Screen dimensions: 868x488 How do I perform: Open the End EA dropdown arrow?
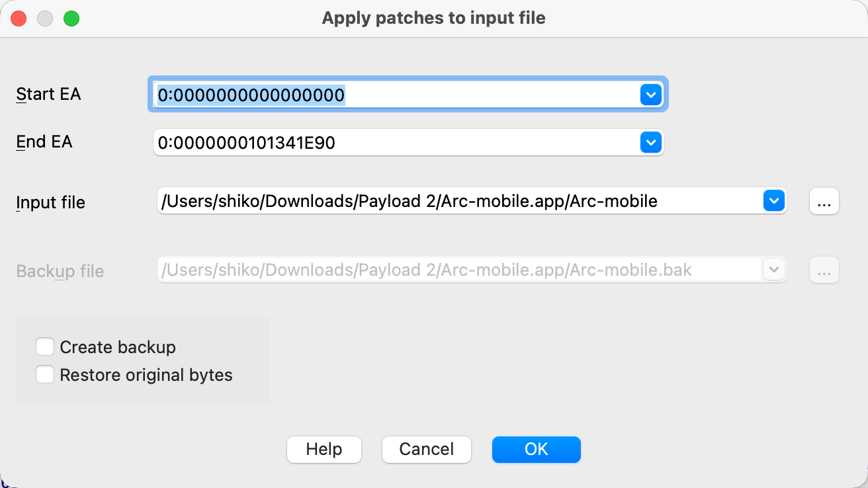[650, 142]
